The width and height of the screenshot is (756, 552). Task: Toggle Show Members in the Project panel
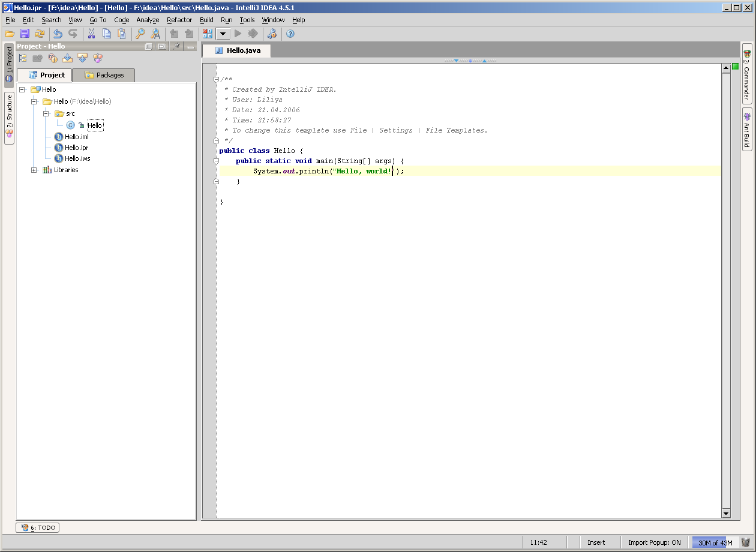[x=53, y=58]
